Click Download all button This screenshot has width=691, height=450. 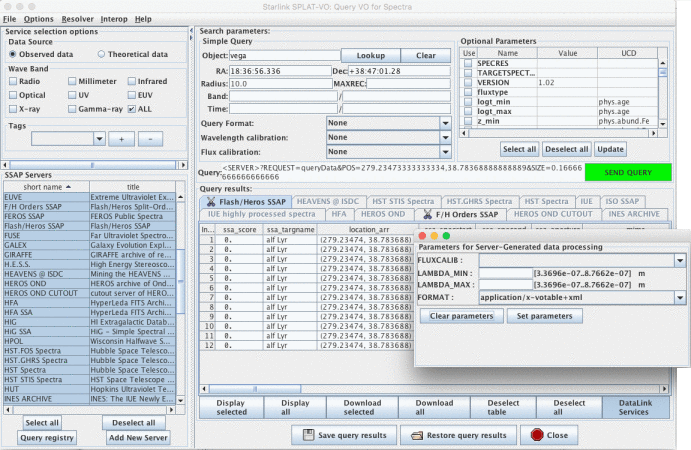point(434,407)
